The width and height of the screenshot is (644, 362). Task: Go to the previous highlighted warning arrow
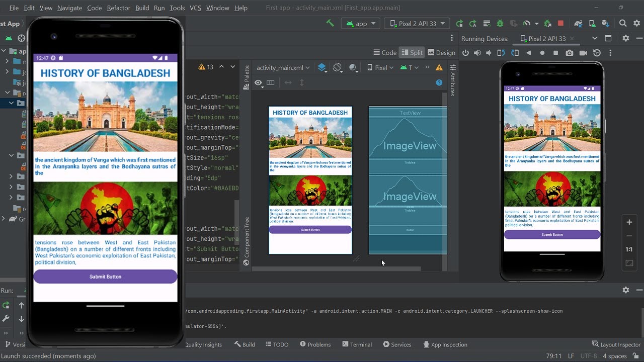(x=221, y=66)
